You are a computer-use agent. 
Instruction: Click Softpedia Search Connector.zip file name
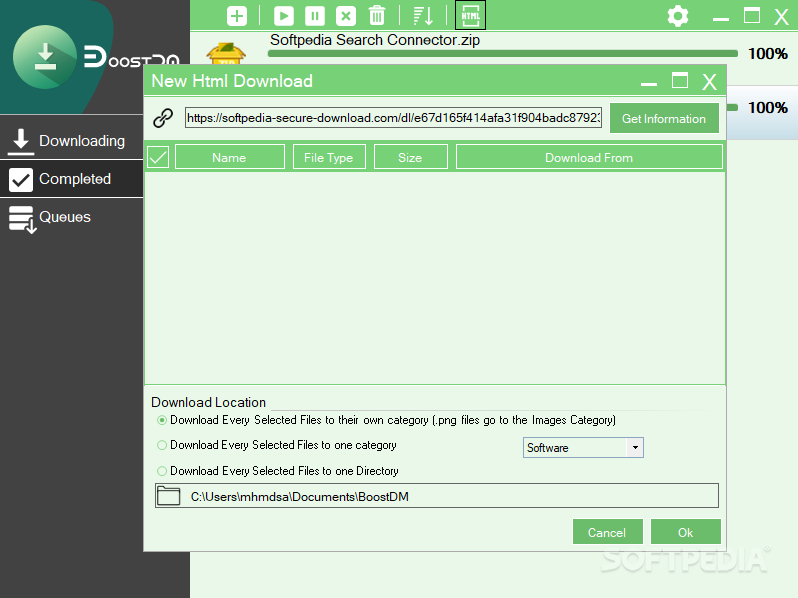375,40
